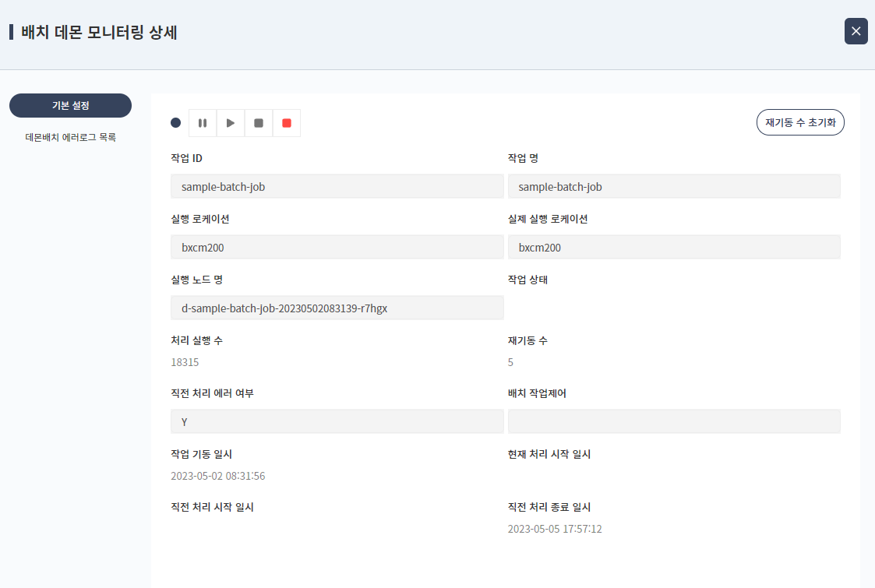This screenshot has height=588, width=875.
Task: Click the gray stop square icon
Action: 259,123
